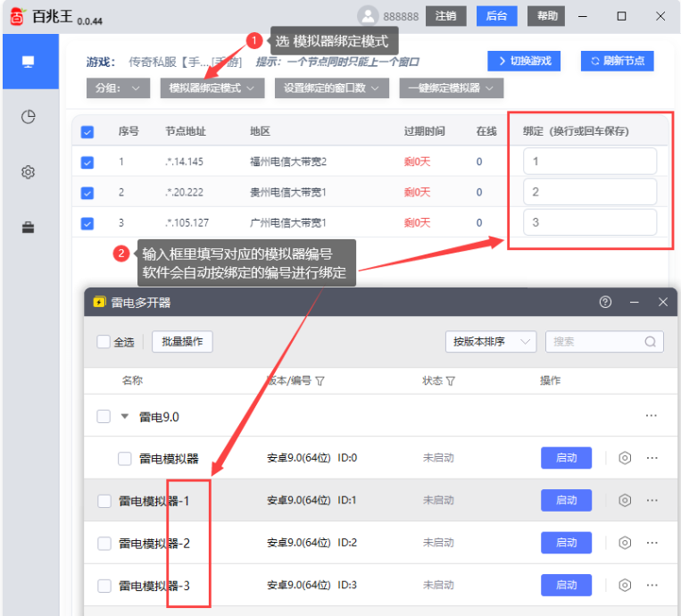Open settings hexagon icon for 雷电模拟器-2
Screen dimensions: 681x616
pyautogui.click(x=625, y=543)
